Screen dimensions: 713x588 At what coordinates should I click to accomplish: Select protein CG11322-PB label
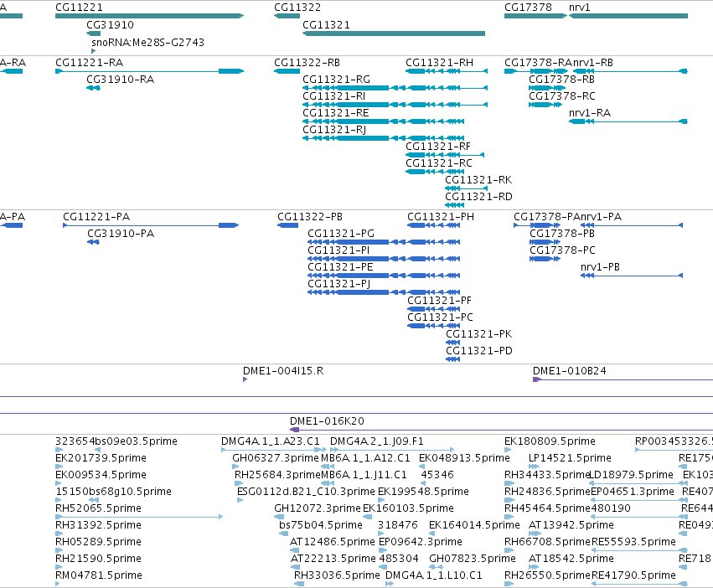[310, 217]
